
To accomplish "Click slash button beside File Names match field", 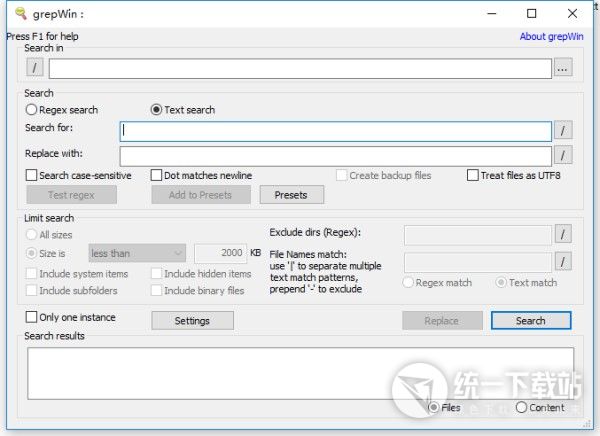I will pos(564,261).
